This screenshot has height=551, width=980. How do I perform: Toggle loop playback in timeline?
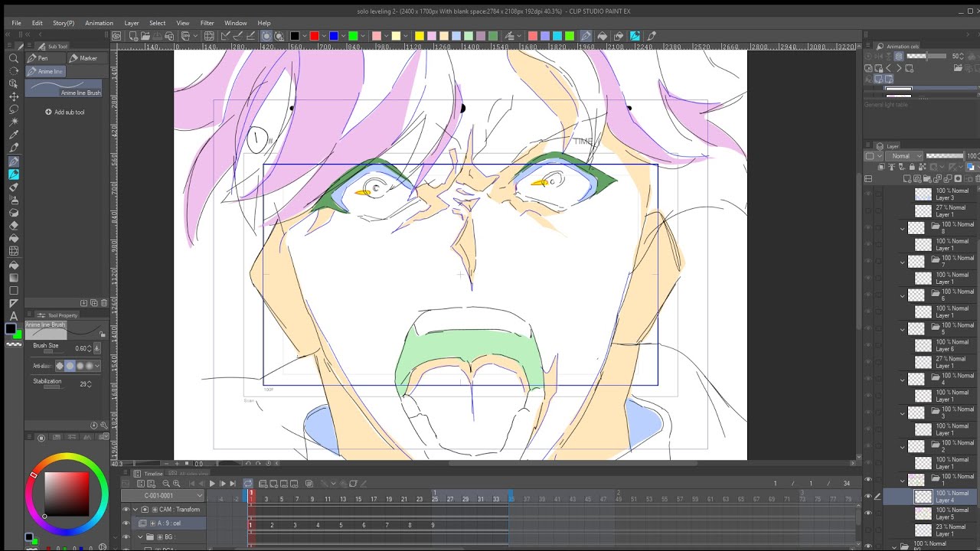pos(248,484)
